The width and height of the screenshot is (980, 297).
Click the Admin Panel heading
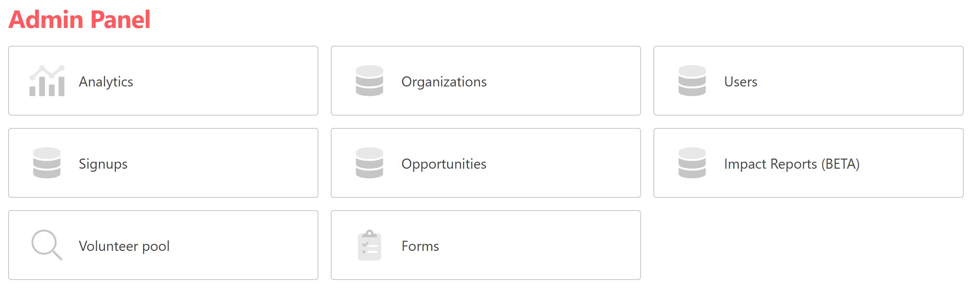coord(80,19)
